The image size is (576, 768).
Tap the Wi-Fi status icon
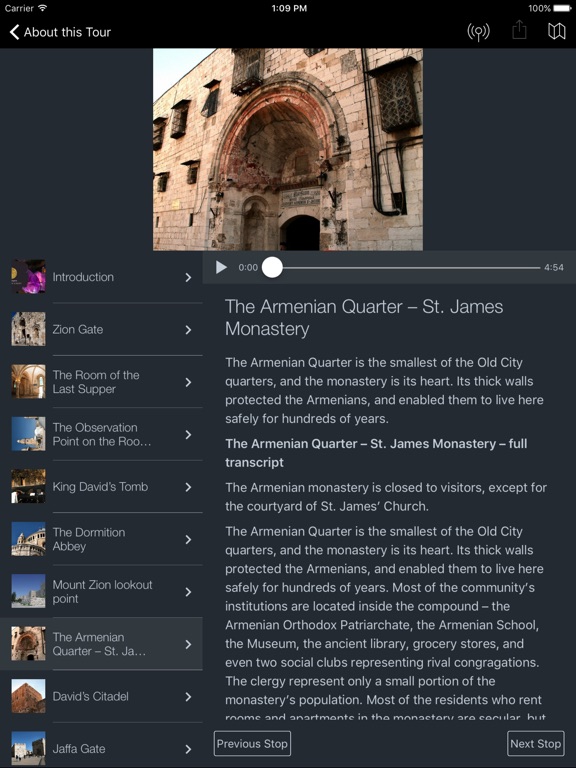coord(43,8)
